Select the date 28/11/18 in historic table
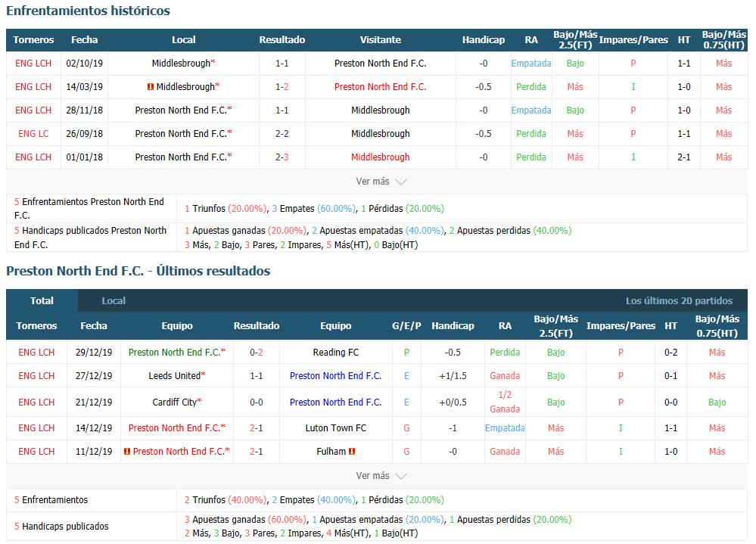 click(x=84, y=110)
